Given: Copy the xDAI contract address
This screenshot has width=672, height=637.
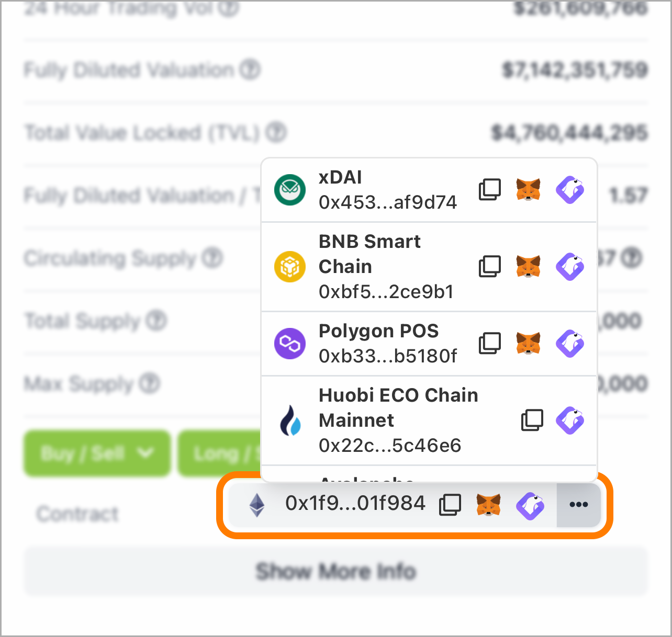Looking at the screenshot, I should (490, 190).
